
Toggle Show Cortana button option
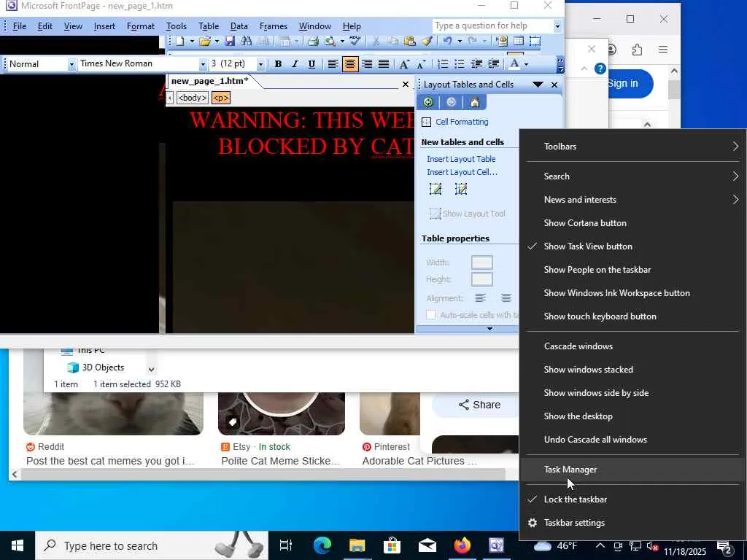point(632,223)
